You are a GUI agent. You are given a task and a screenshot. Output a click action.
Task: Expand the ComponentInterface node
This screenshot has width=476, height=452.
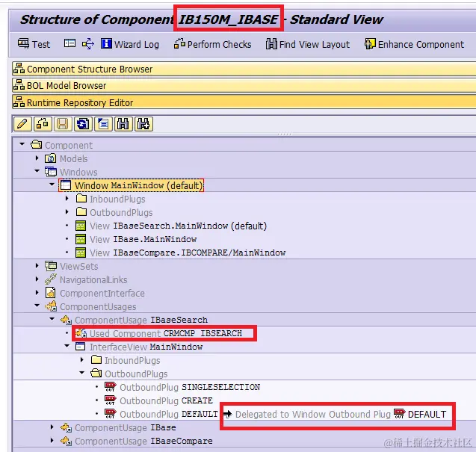37,293
